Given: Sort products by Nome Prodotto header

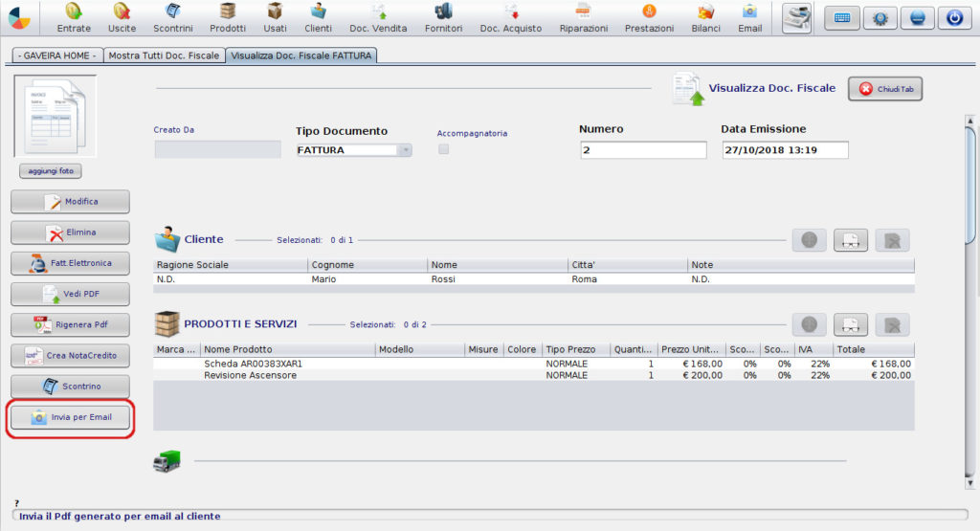Looking at the screenshot, I should 288,349.
